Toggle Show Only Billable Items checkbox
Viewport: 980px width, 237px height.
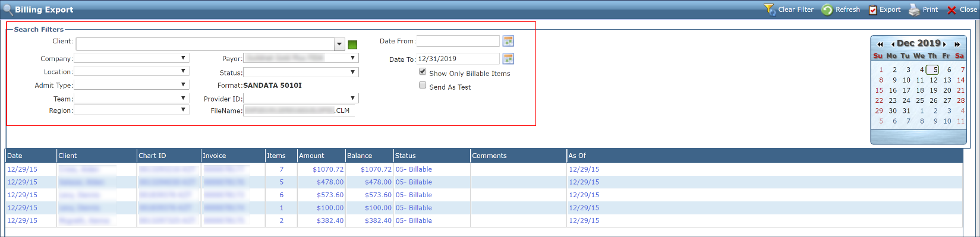pos(423,71)
